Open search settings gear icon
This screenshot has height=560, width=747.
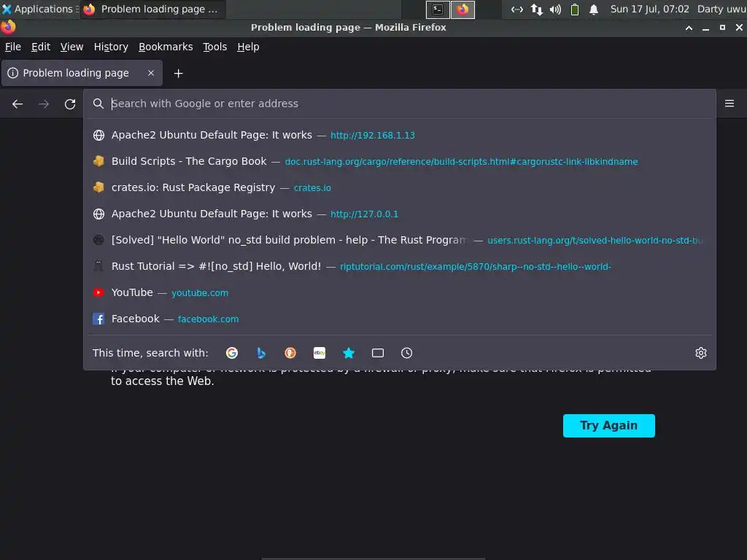pyautogui.click(x=701, y=353)
